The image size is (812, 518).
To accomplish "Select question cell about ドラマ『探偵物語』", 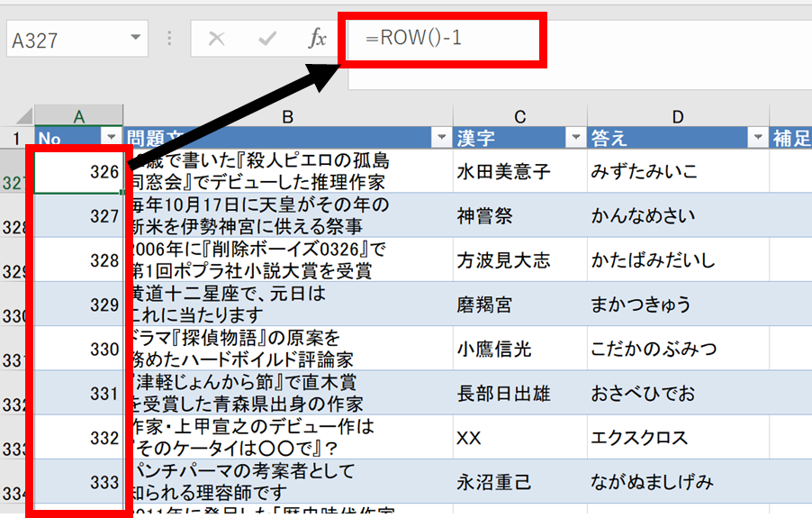I will click(x=288, y=349).
